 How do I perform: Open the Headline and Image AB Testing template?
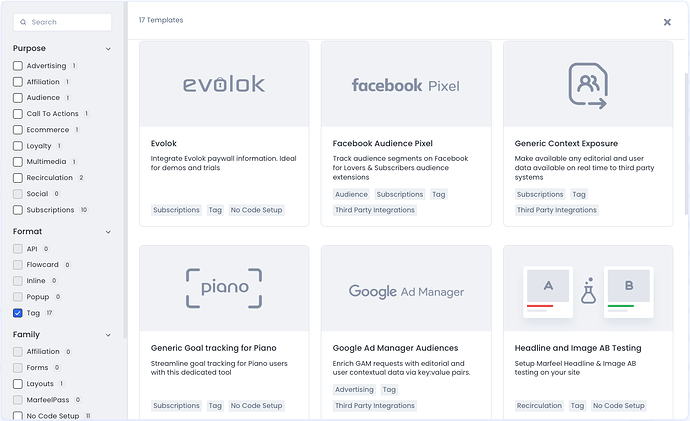click(x=578, y=348)
